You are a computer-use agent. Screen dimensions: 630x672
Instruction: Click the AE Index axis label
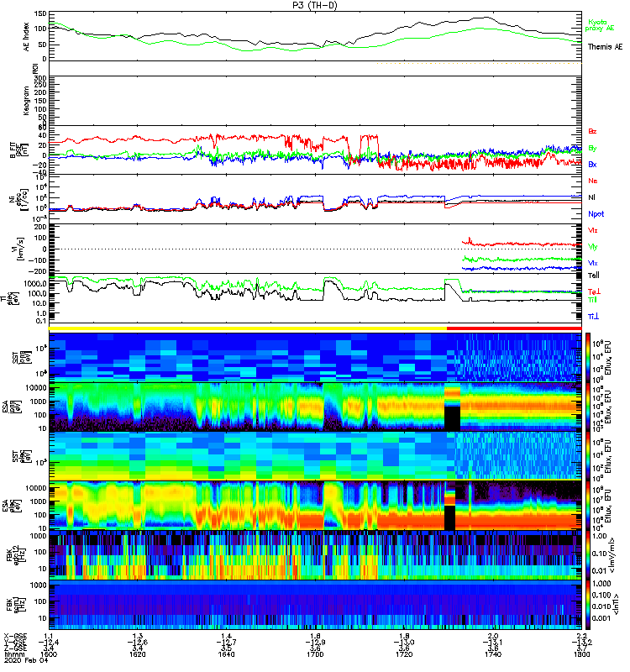27,37
